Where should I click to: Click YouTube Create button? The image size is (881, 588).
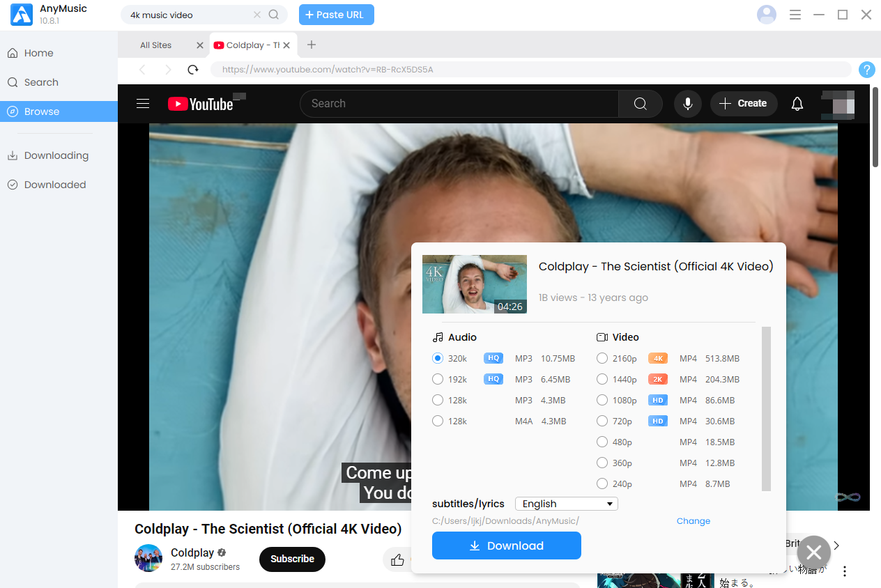[x=744, y=104]
